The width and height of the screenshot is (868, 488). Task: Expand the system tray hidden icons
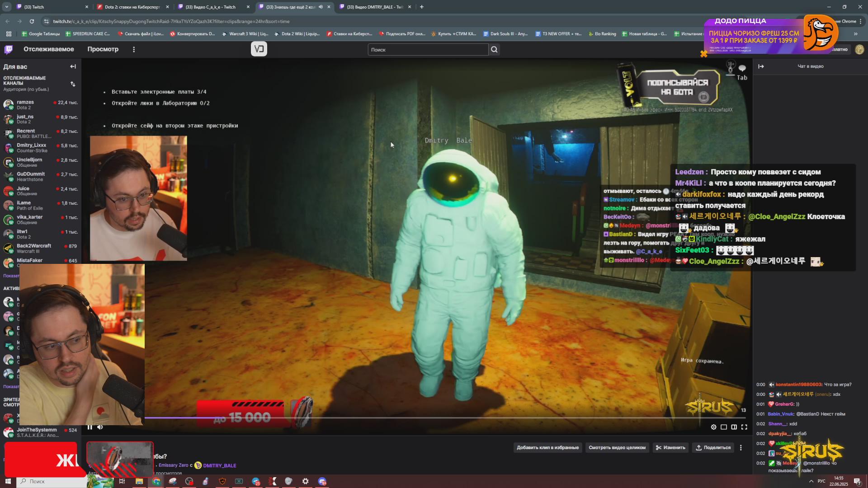click(x=811, y=481)
